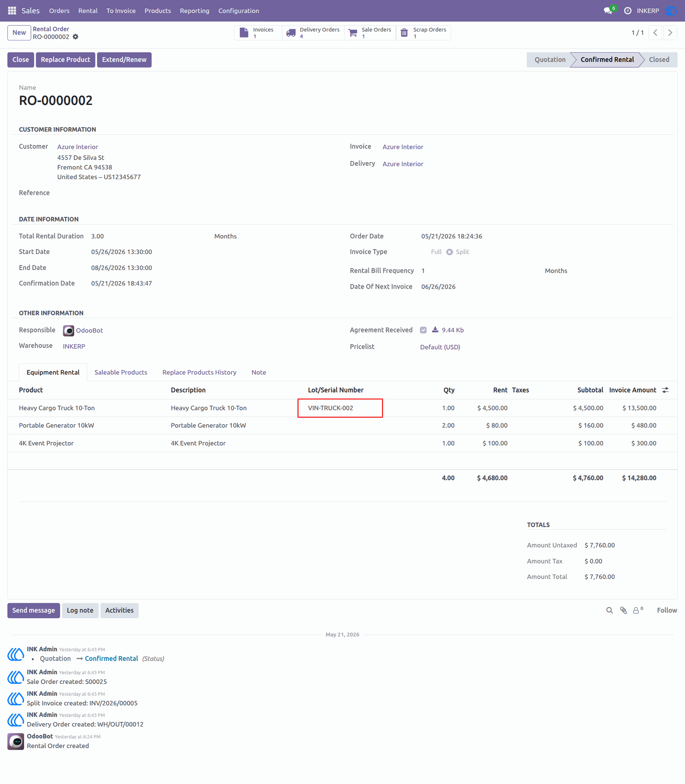Screen dimensions: 685x784
Task: Open the Orders menu
Action: tap(59, 11)
